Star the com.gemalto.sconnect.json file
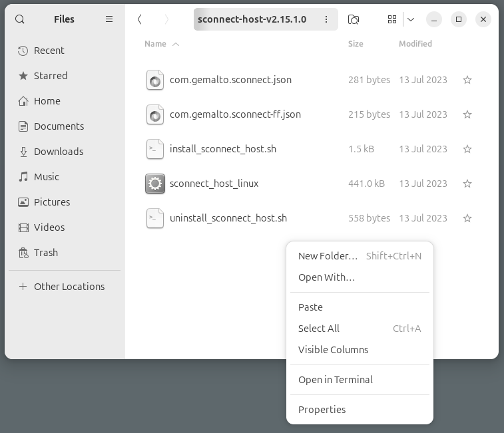Screen dimensions: 504x433 [x=467, y=80]
